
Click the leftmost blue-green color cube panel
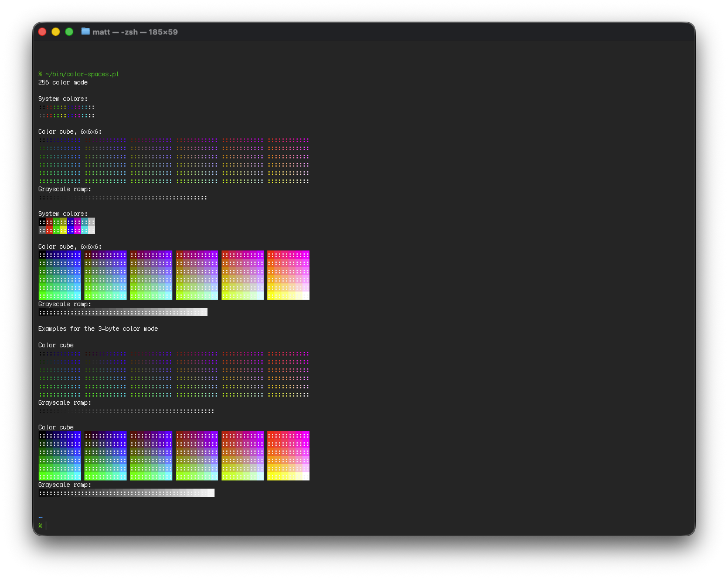[59, 275]
